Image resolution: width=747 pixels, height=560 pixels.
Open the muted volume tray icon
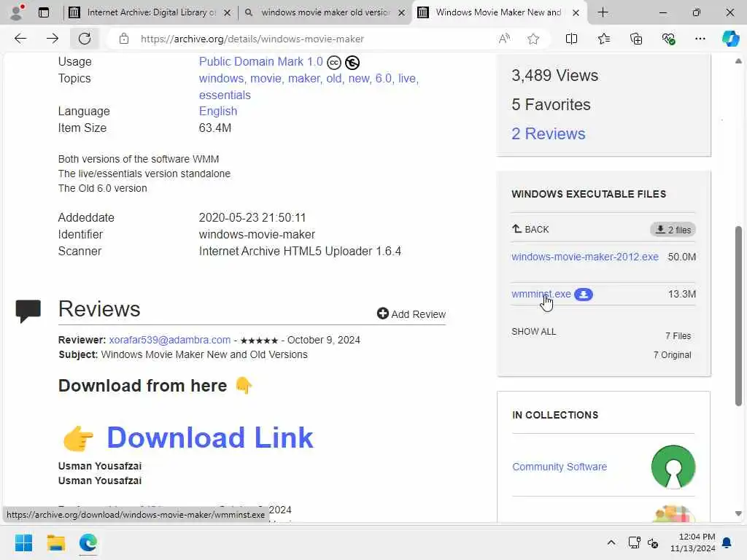(x=653, y=542)
